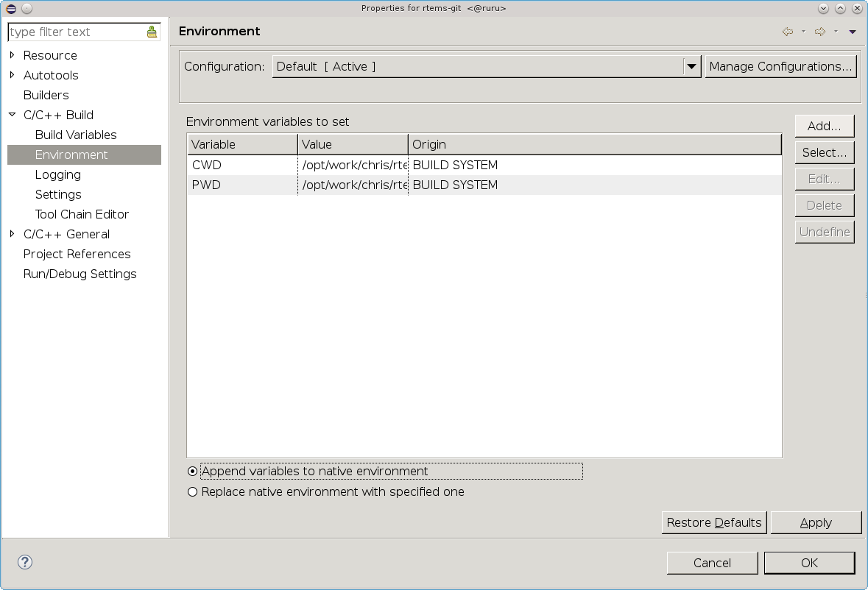
Task: Open the view menu triangle icon
Action: [852, 32]
